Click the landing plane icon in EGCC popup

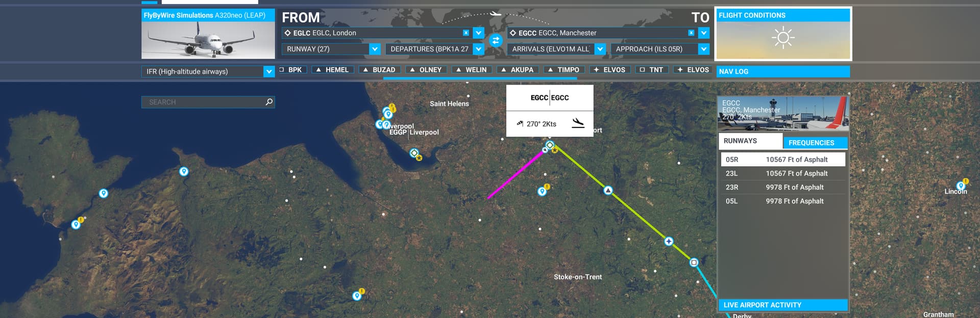coord(577,123)
